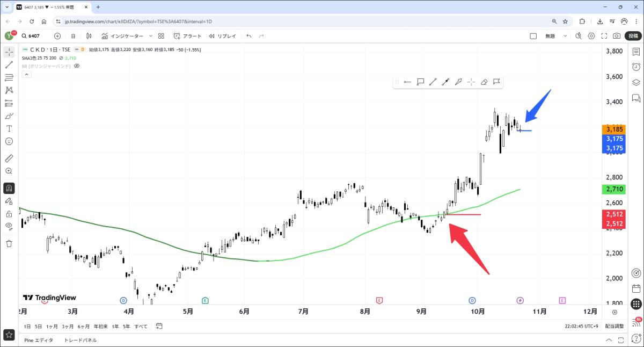The width and height of the screenshot is (644, 347).
Task: Select the ruler measure tool
Action: coord(9,158)
